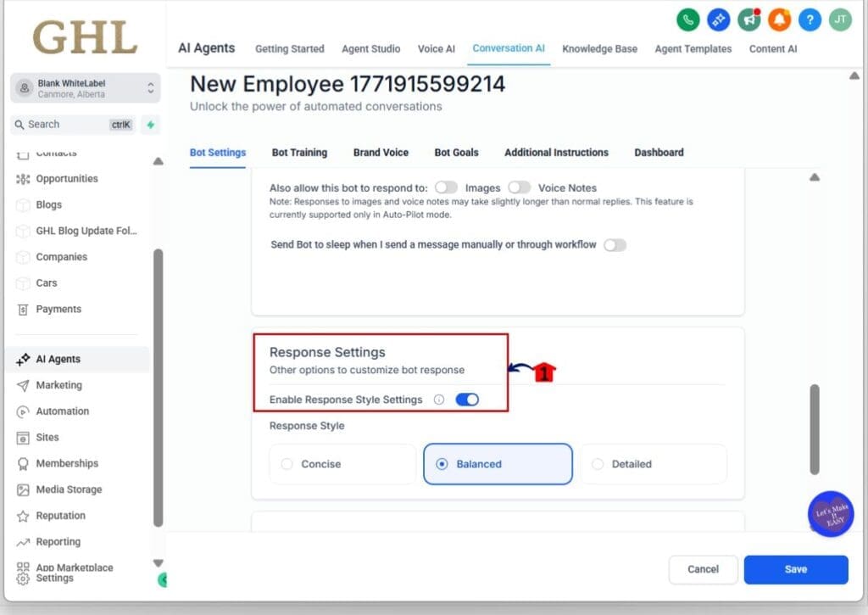The image size is (868, 615).
Task: Enable Response Style Settings toggle
Action: pos(465,399)
